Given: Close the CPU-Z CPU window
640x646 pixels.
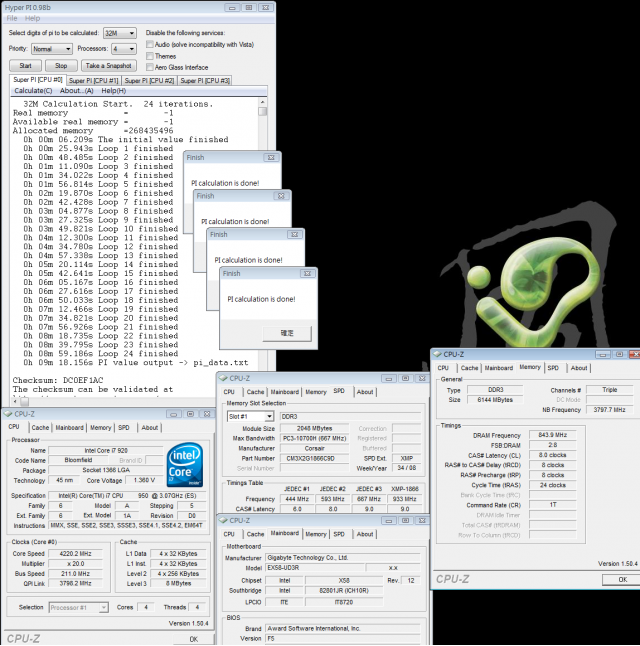Looking at the screenshot, I should [207, 414].
